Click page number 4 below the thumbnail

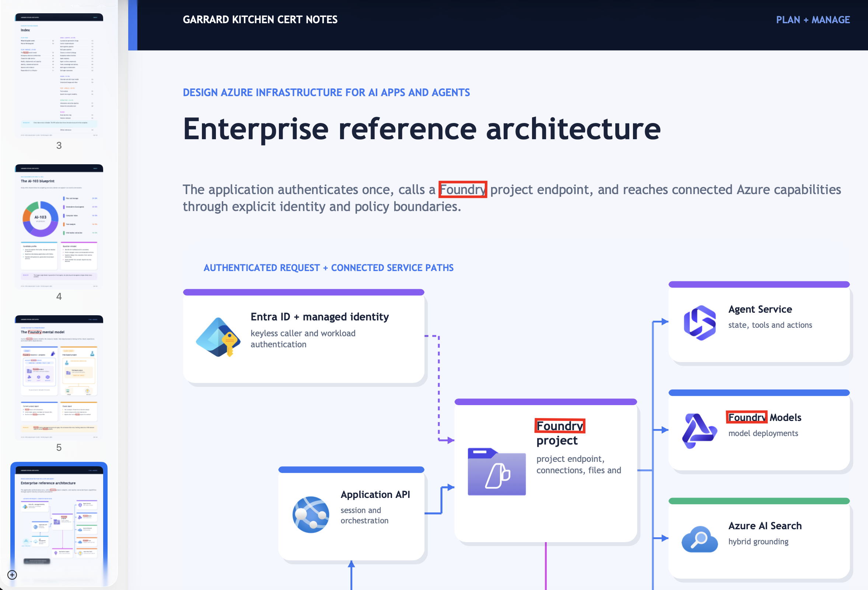tap(59, 296)
